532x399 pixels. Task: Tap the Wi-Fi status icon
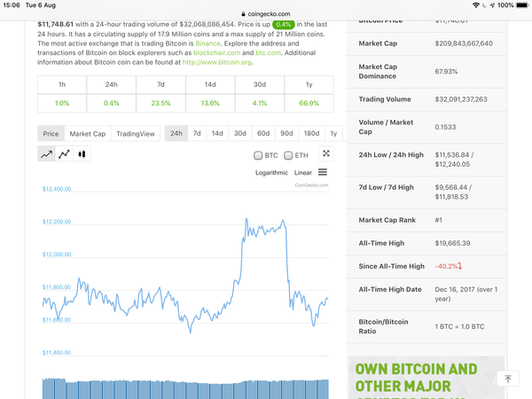[475, 5]
